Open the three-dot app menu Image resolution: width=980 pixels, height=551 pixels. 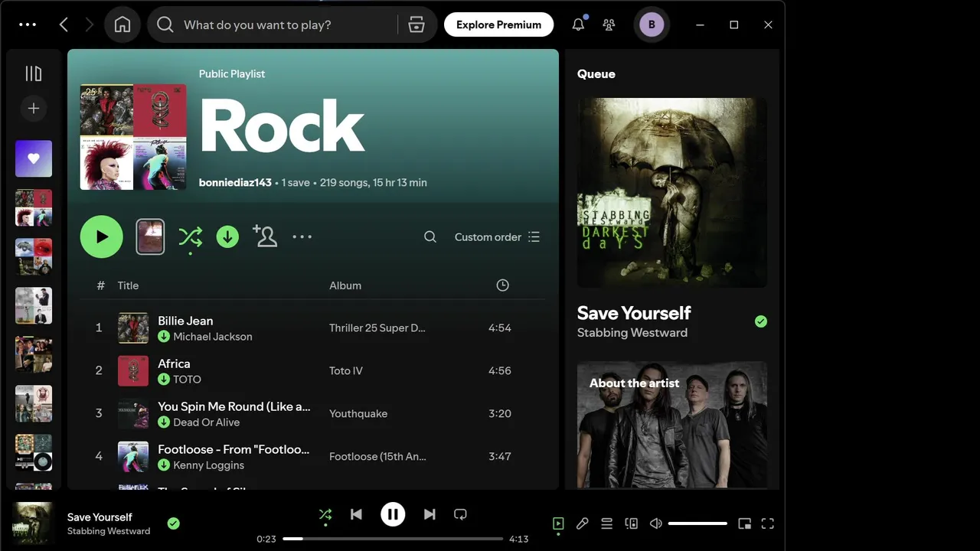(28, 24)
